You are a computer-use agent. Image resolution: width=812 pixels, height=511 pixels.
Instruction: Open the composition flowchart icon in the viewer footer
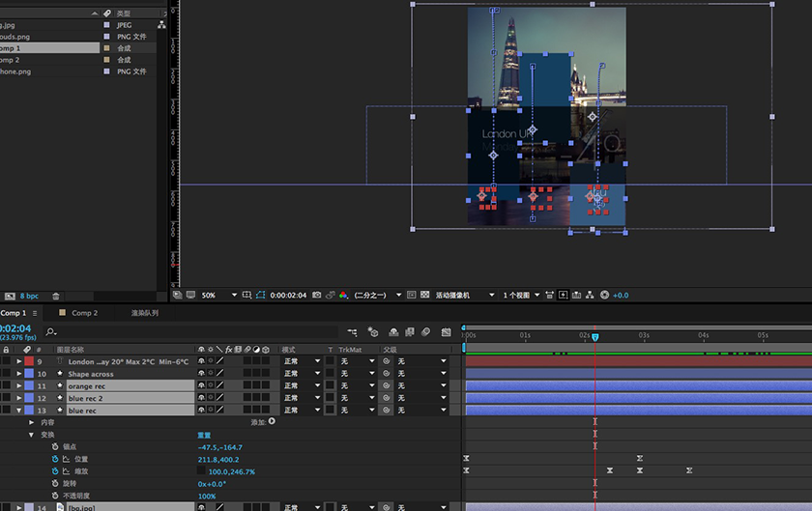(x=590, y=296)
